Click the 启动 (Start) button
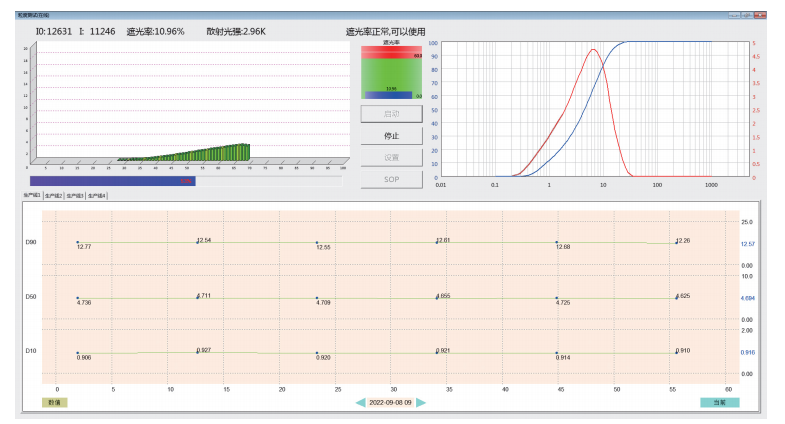The width and height of the screenshot is (785, 424). tap(391, 113)
